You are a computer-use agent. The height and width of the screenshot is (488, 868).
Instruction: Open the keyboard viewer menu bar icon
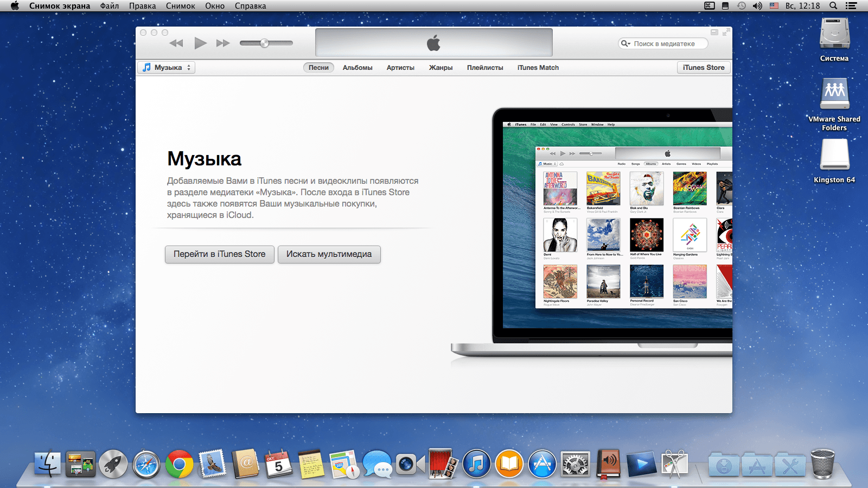[x=710, y=6]
